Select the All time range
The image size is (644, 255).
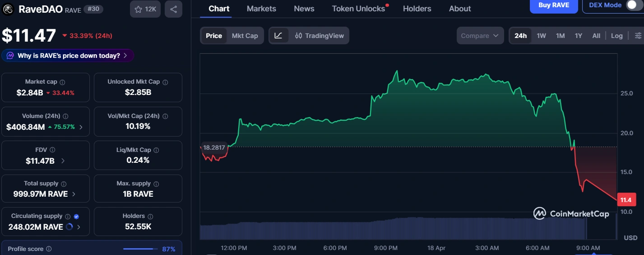point(596,36)
